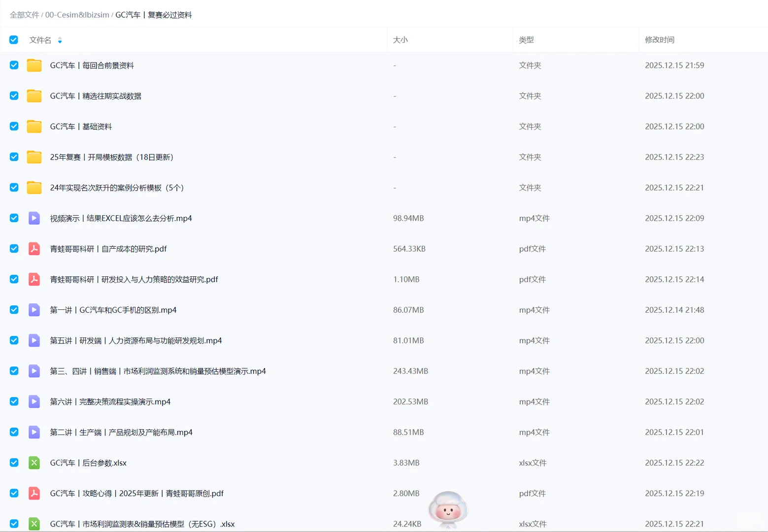This screenshot has height=532, width=768.
Task: Click video icon for 第二讲丨生产端 file
Action: 34,432
